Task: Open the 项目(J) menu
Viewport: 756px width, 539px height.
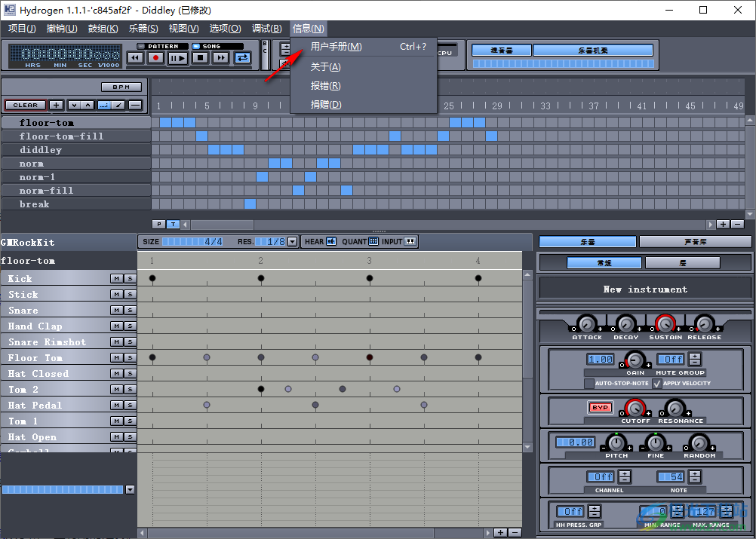Action: click(x=22, y=29)
